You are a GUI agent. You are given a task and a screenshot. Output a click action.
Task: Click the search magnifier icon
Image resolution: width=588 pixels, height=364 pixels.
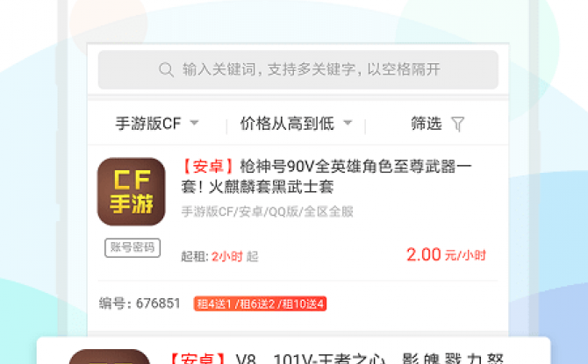166,69
